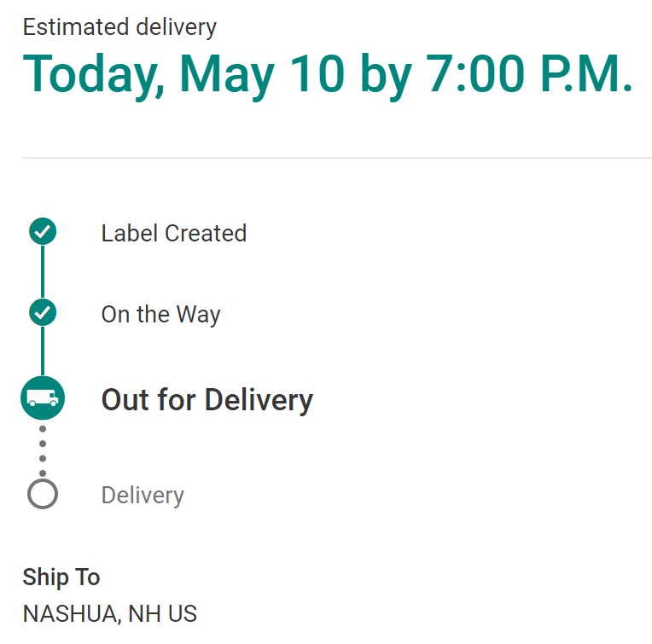Select the Label Created step text
This screenshot has height=644, width=652.
tap(174, 233)
